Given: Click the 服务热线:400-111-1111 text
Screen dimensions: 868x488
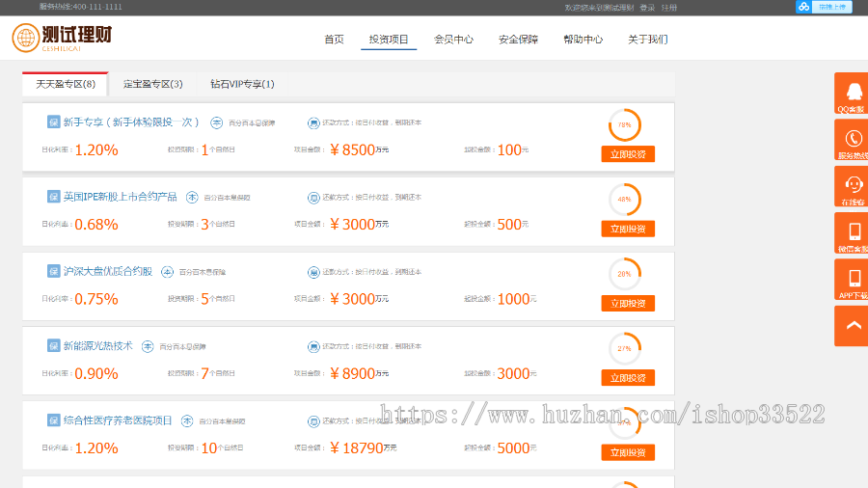Looking at the screenshot, I should coord(80,7).
